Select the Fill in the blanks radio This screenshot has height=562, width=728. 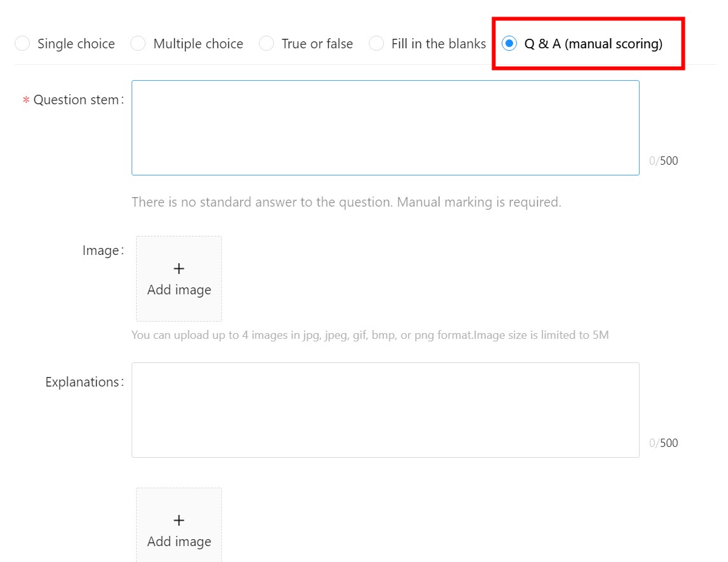pyautogui.click(x=376, y=44)
